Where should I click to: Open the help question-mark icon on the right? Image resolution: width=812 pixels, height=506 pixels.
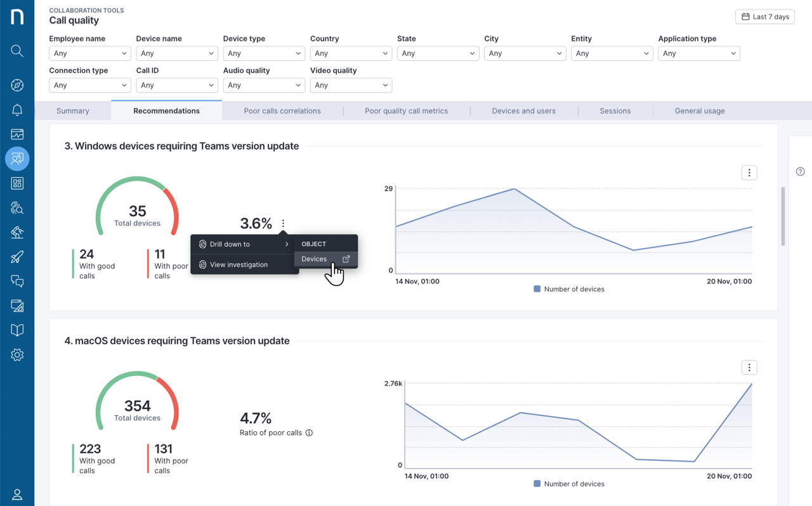[800, 171]
